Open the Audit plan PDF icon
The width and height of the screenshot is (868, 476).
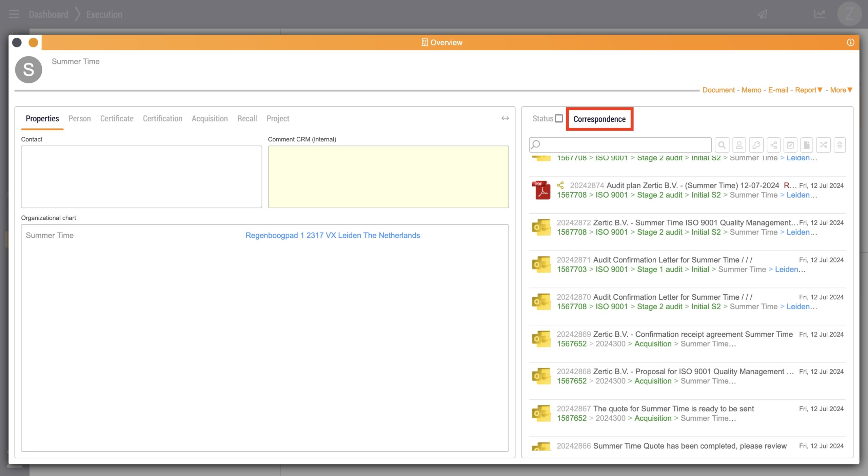pyautogui.click(x=541, y=190)
